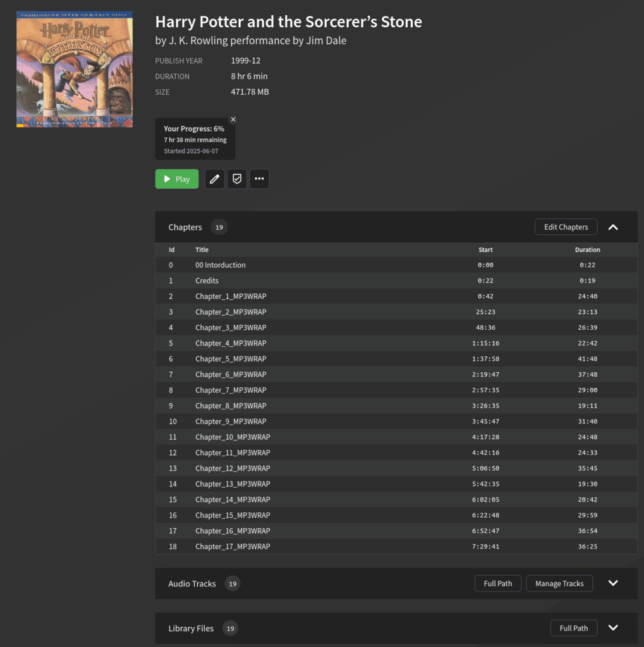Jump to the Chapter_1_MP3WRAP row
The width and height of the screenshot is (644, 647).
(x=231, y=296)
